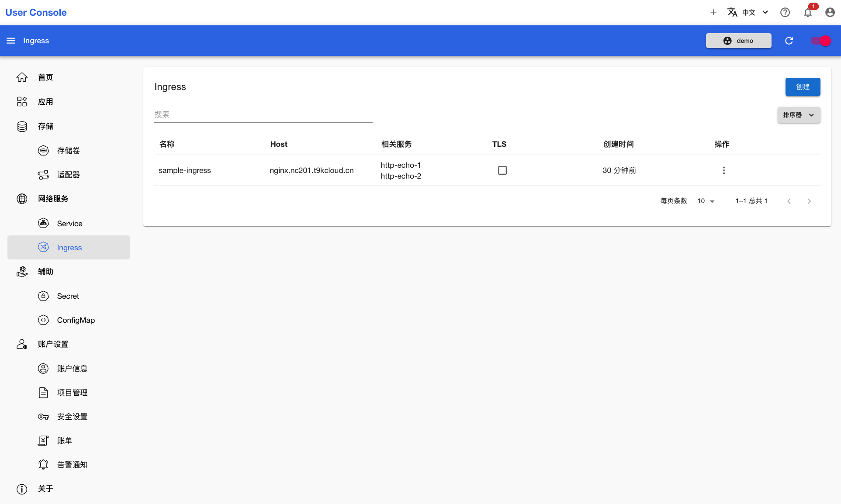The height and width of the screenshot is (504, 841).
Task: Open the 项目管理 menu item
Action: click(69, 393)
